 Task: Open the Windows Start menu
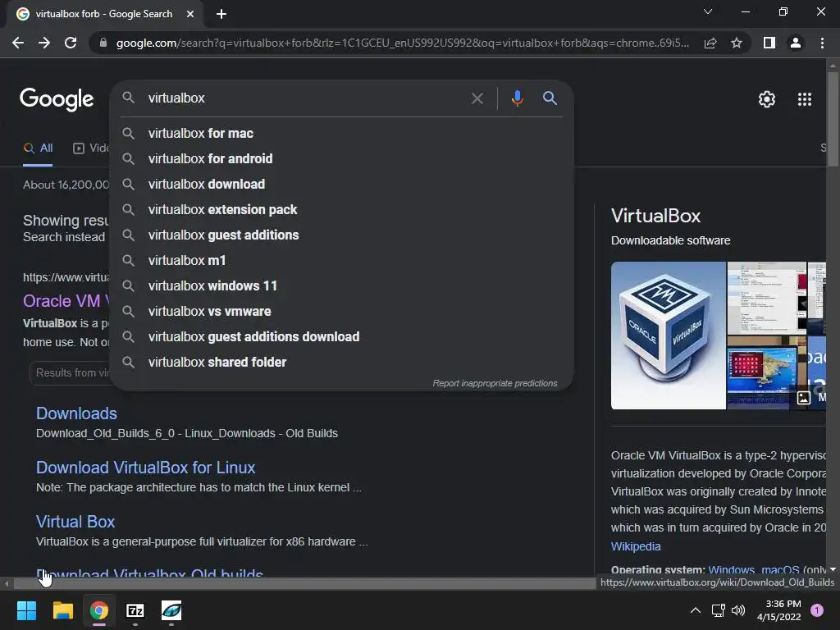pyautogui.click(x=26, y=610)
